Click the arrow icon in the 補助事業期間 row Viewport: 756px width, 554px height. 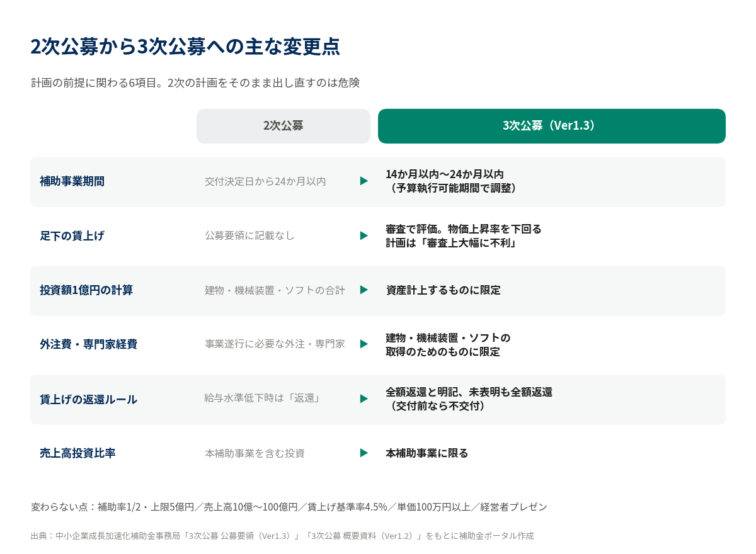(364, 181)
